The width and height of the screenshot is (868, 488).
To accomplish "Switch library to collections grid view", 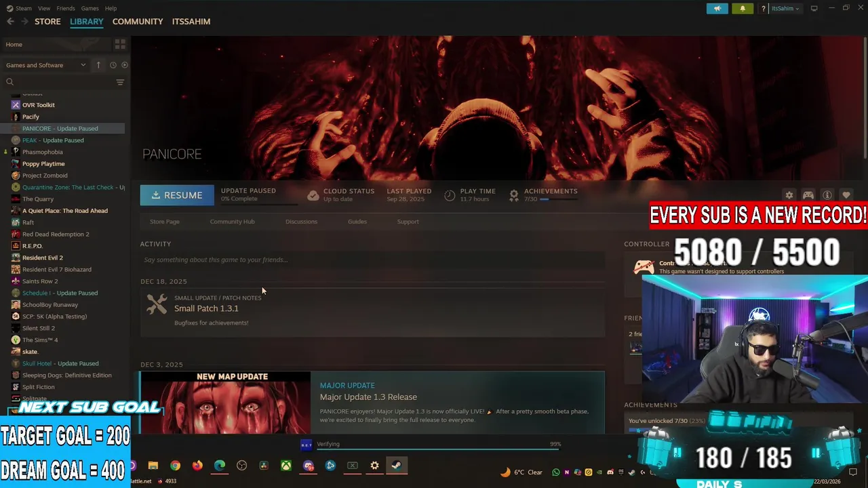I will 120,44.
